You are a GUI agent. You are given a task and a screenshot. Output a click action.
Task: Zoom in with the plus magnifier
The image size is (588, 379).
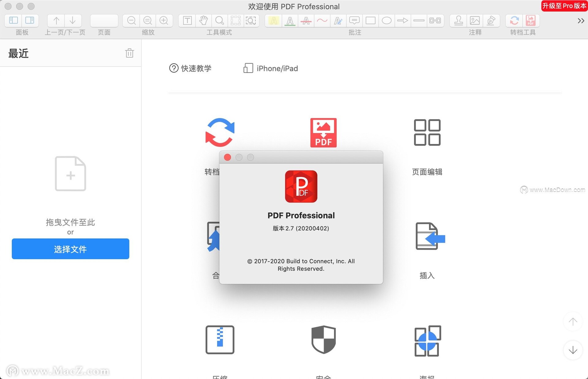point(164,21)
